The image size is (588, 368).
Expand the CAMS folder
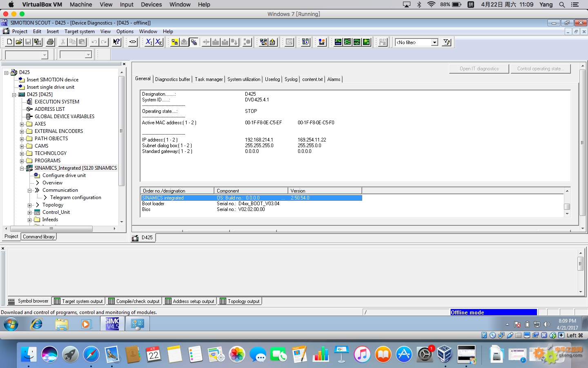[x=22, y=146]
